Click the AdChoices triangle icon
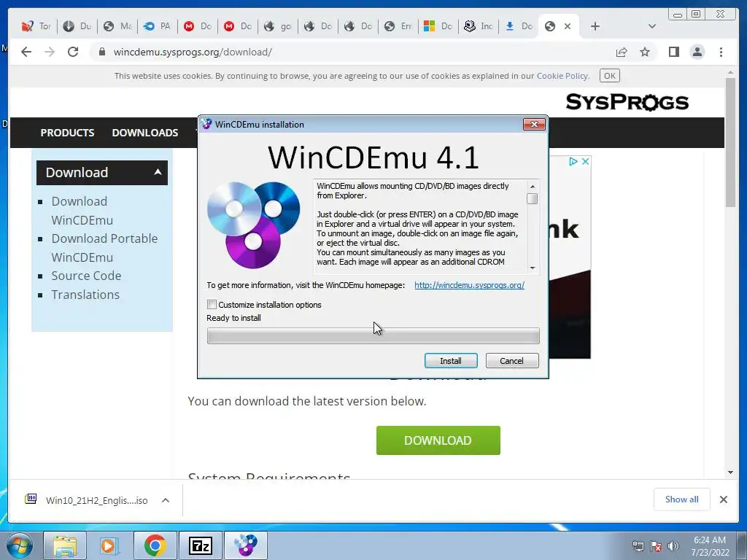Viewport: 747px width, 560px height. 573,161
